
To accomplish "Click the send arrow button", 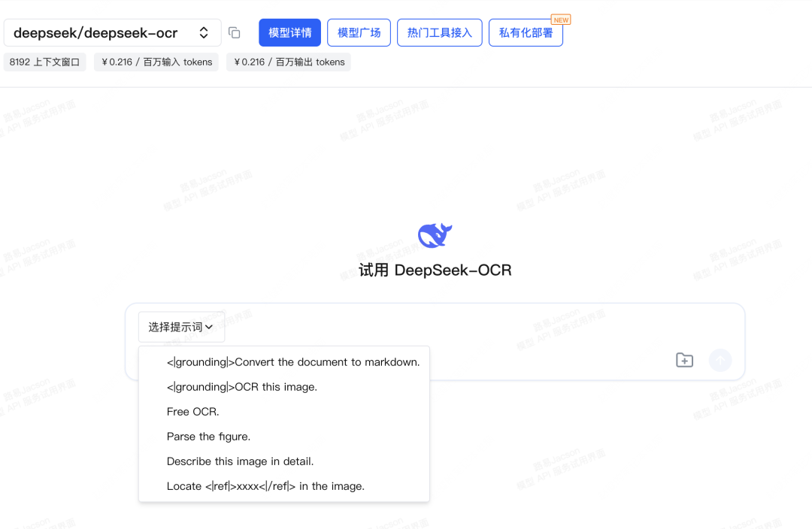I will pos(720,360).
